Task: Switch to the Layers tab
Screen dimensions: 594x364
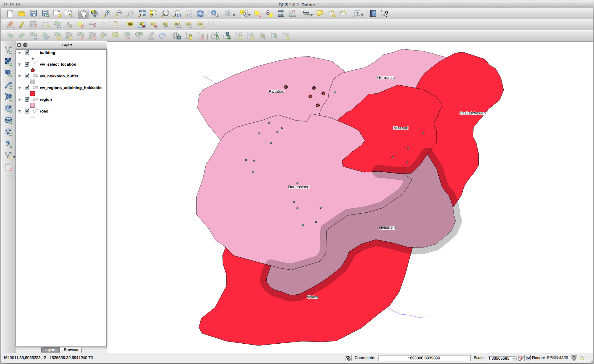Action: point(50,350)
